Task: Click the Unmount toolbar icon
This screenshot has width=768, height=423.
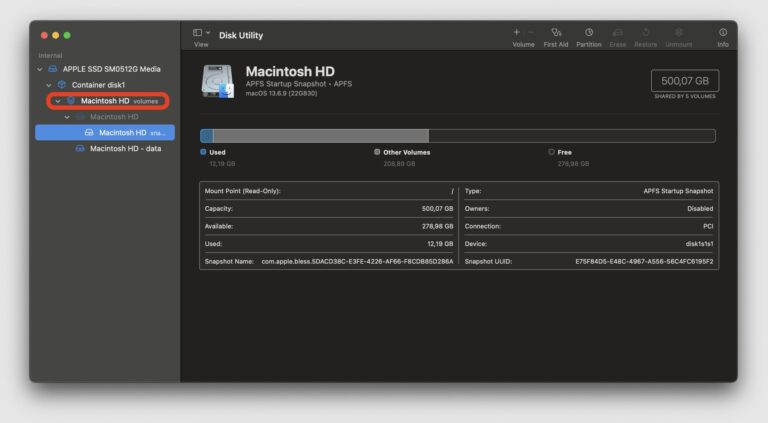Action: 678,32
